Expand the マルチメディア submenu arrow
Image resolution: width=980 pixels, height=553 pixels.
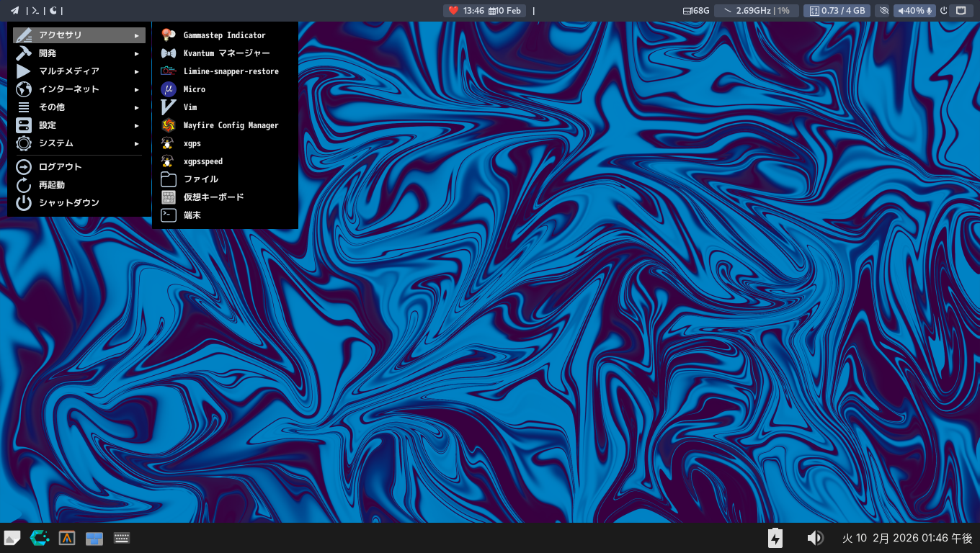tap(137, 71)
